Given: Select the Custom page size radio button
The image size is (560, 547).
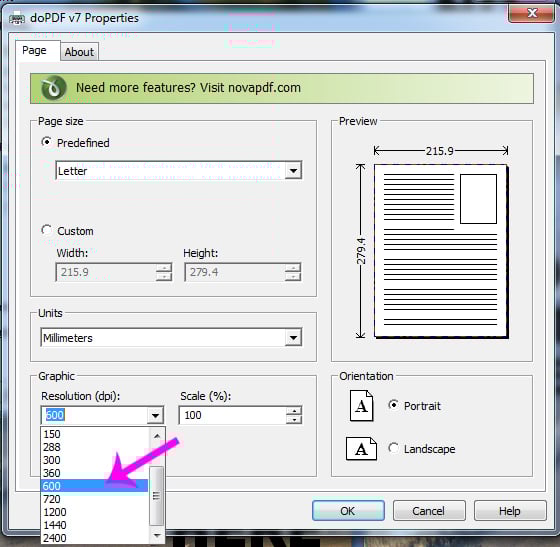Looking at the screenshot, I should (x=46, y=230).
